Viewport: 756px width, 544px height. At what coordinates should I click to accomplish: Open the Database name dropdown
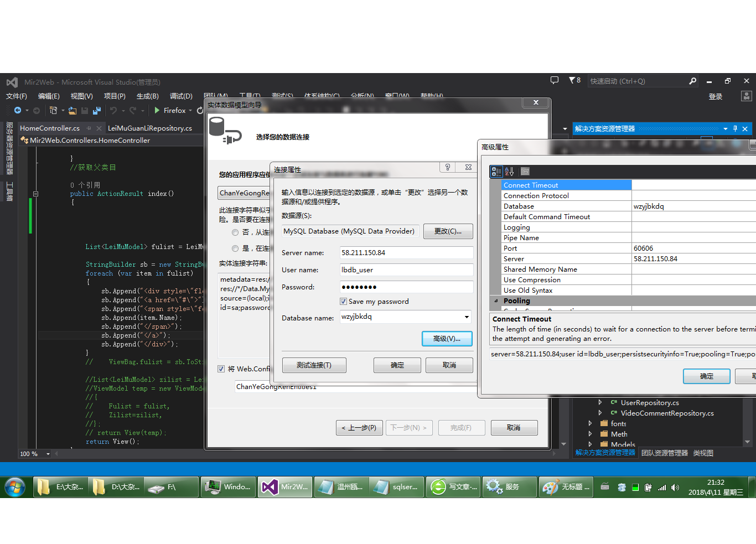pos(467,317)
